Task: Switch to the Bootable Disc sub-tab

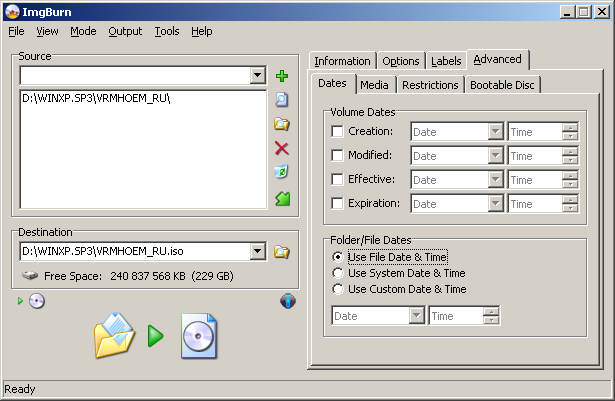Action: pyautogui.click(x=502, y=85)
